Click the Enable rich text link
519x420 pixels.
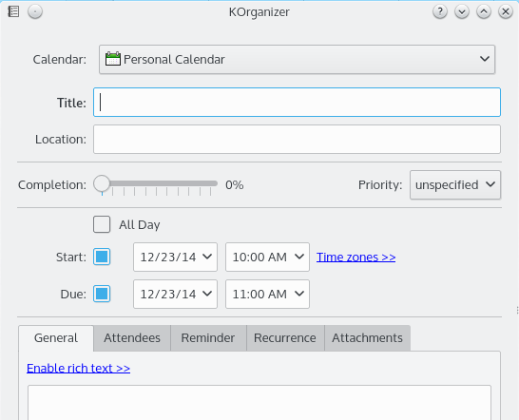tap(79, 369)
